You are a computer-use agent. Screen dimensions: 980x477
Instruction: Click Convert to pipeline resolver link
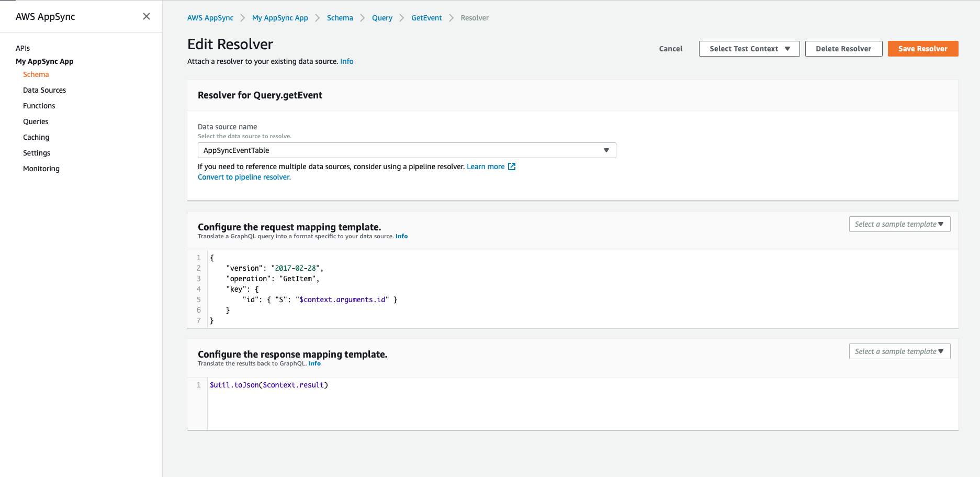pyautogui.click(x=244, y=177)
